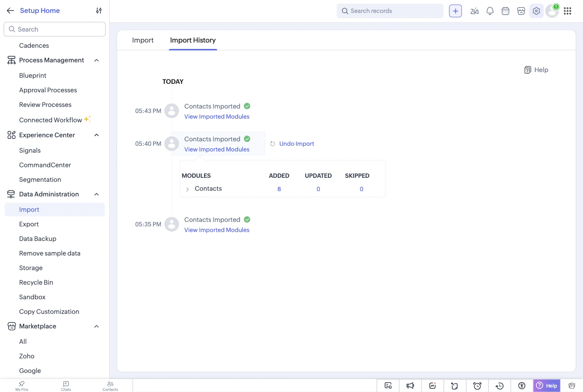Focus the setup sidebar Search box
This screenshot has width=583, height=392.
(x=55, y=29)
